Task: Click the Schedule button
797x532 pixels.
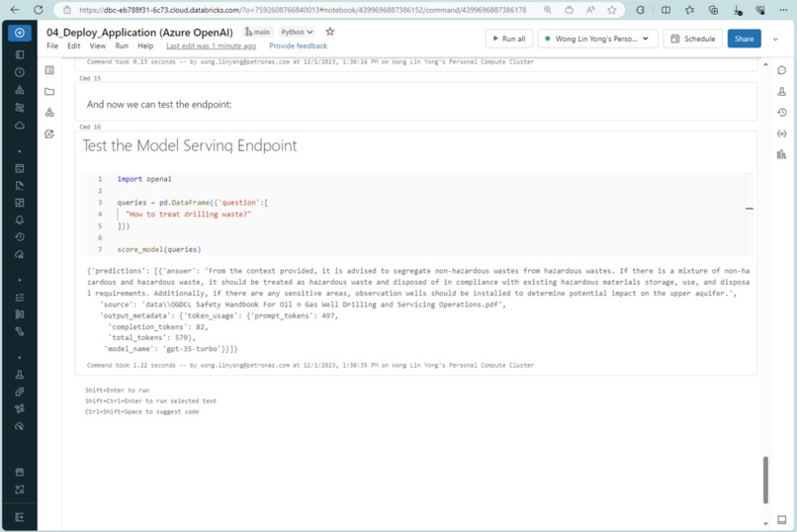Action: [x=693, y=39]
